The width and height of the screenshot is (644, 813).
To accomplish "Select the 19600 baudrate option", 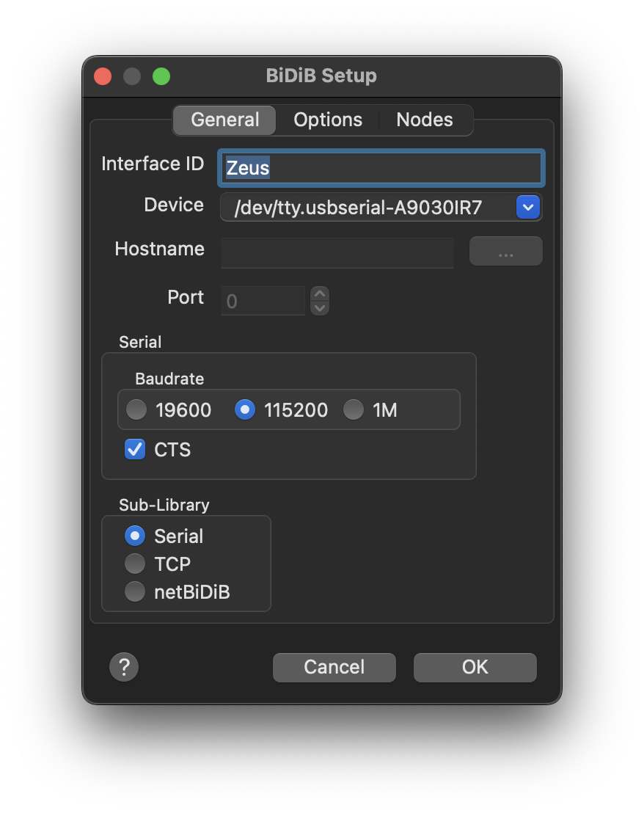I will [136, 410].
